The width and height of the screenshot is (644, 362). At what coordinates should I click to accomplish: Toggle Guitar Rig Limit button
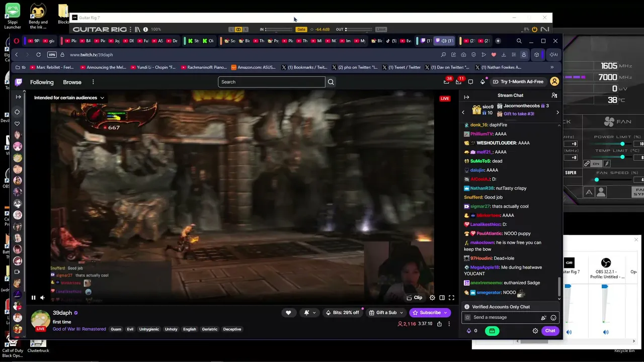pos(381,29)
